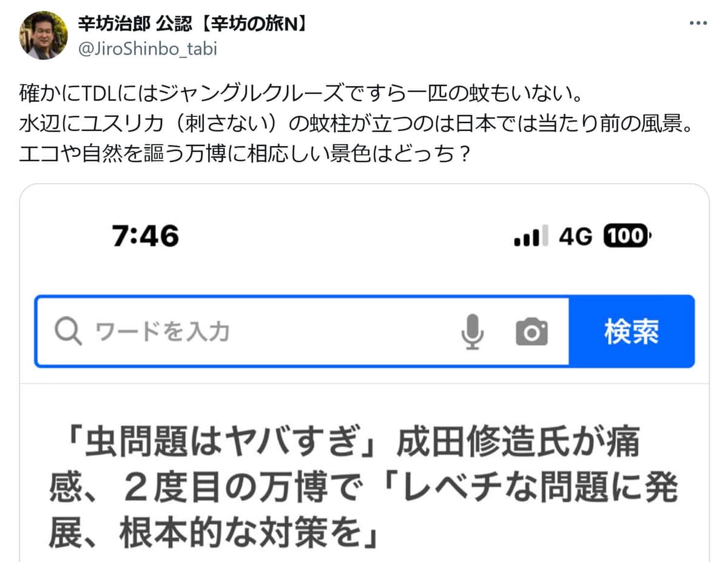Screen dimensions: 728x562
Task: Click the magnifier search icon
Action: (x=67, y=332)
